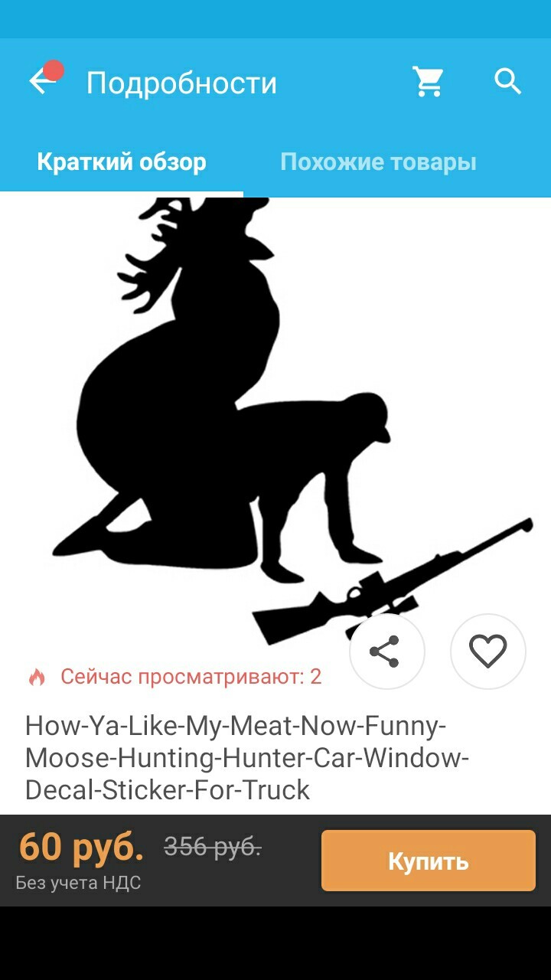Open the shopping cart
This screenshot has height=980, width=551.
click(x=428, y=81)
